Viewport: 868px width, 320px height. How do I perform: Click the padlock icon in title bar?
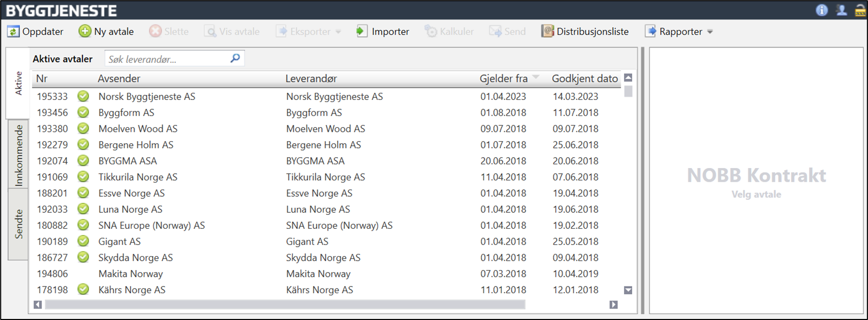(860, 10)
